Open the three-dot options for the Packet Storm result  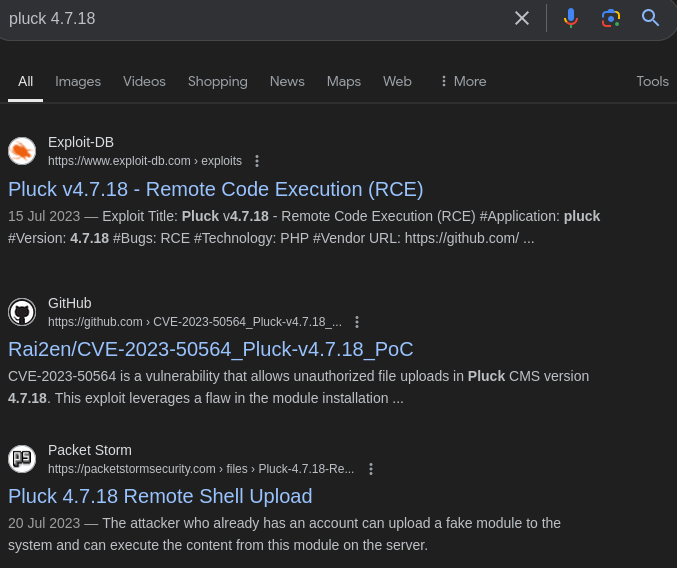(371, 469)
